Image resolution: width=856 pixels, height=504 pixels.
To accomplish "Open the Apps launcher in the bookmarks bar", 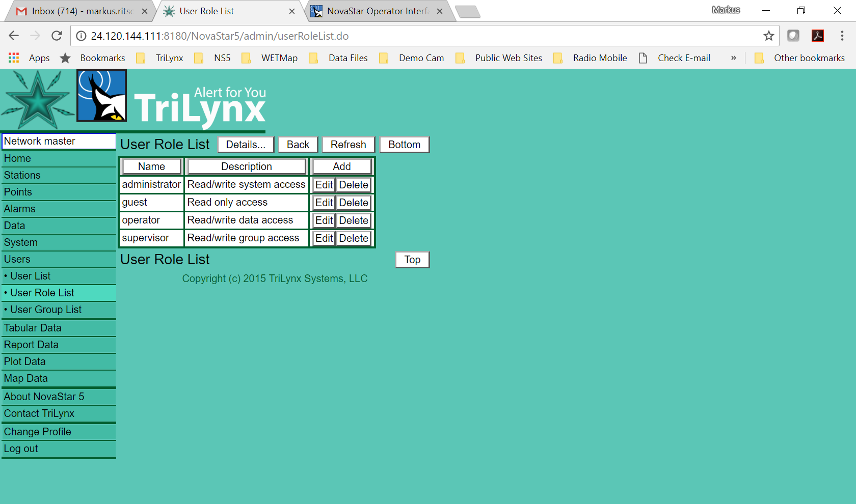I will pyautogui.click(x=13, y=58).
